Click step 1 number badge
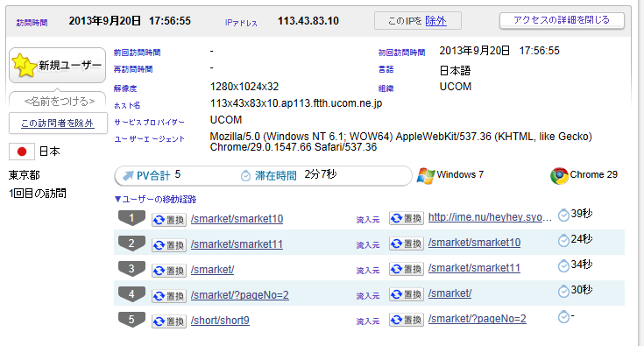This screenshot has height=346, width=644. coord(131,218)
